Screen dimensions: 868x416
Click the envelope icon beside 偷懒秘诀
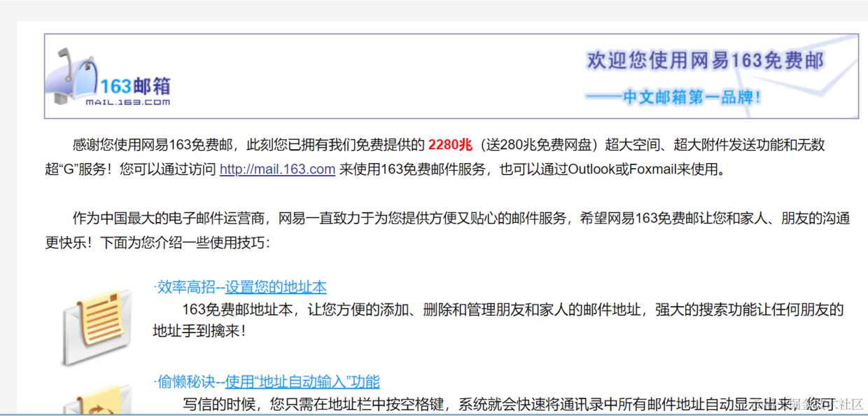(96, 399)
